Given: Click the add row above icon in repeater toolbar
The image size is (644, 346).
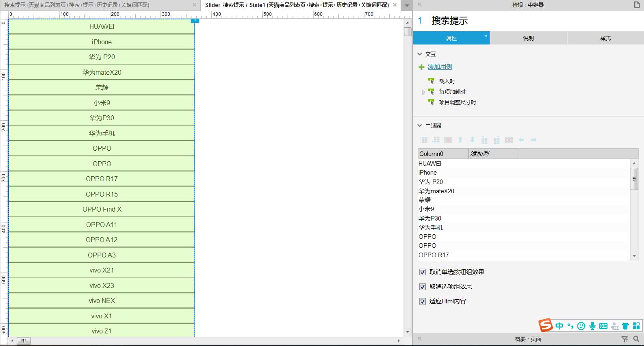Looking at the screenshot, I should click(423, 140).
